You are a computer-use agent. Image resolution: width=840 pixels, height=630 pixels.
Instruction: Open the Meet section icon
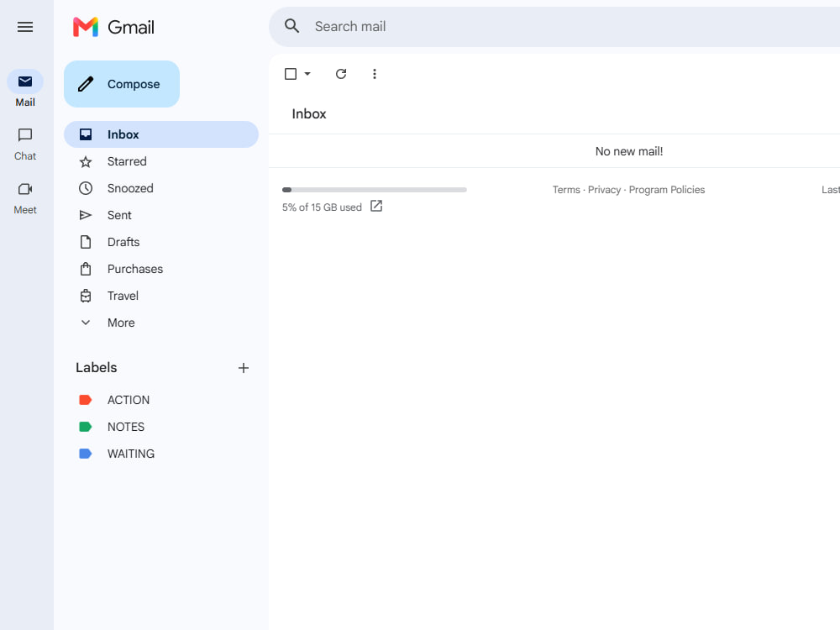tap(25, 188)
